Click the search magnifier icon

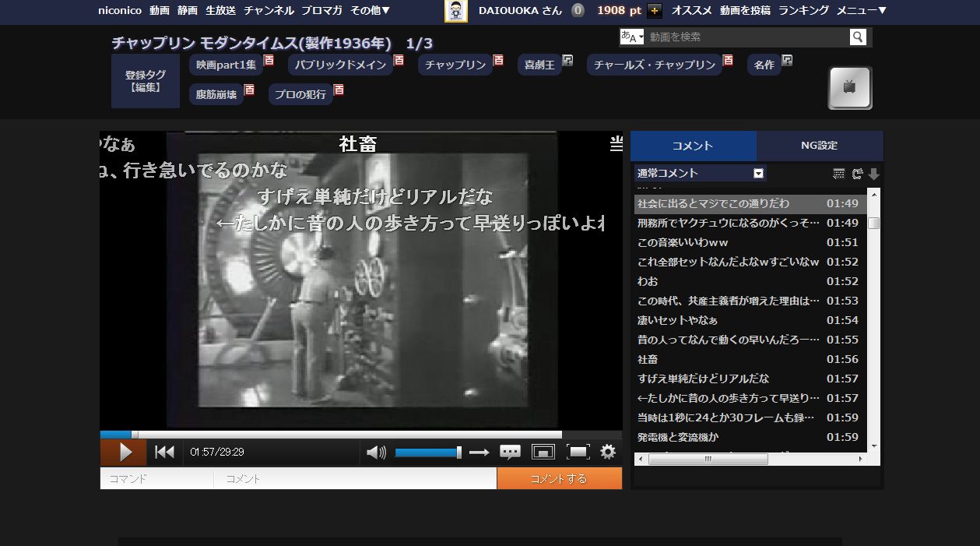click(x=858, y=37)
